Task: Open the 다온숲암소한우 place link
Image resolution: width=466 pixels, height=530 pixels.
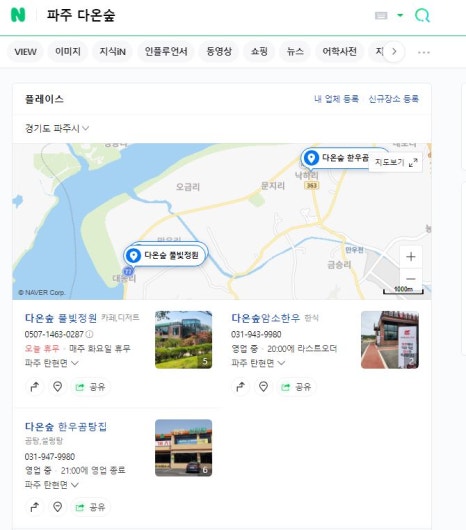Action: click(x=266, y=318)
